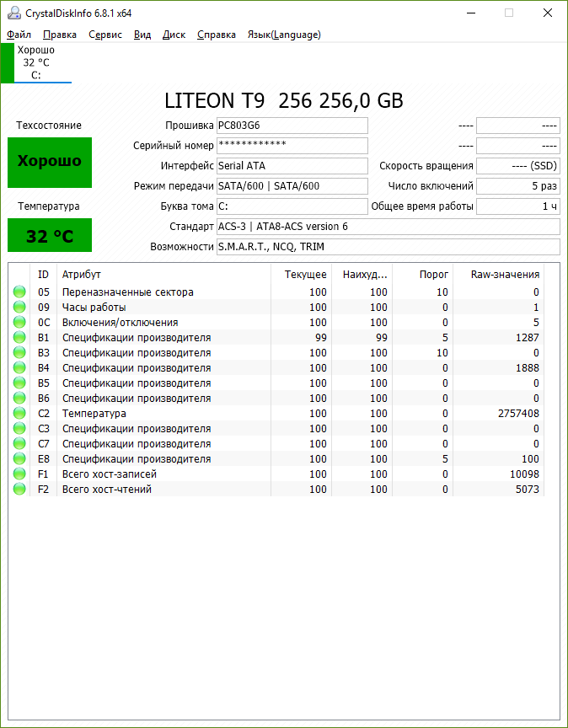The width and height of the screenshot is (568, 728).
Task: Click the LITEON T9 256 256,0 GB title
Action: tap(284, 100)
